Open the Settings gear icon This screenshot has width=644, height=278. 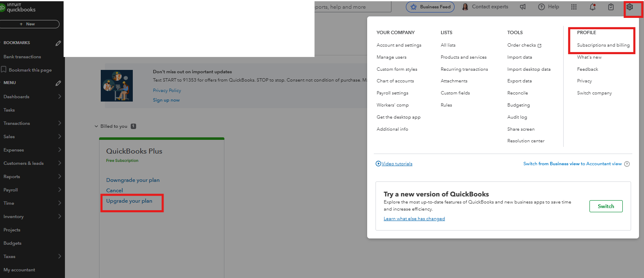(629, 7)
